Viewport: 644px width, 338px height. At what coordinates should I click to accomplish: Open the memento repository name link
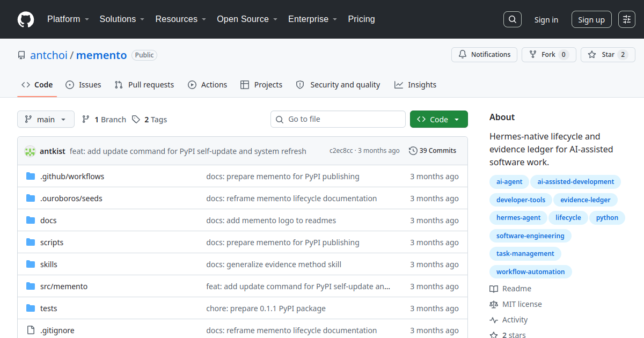101,55
